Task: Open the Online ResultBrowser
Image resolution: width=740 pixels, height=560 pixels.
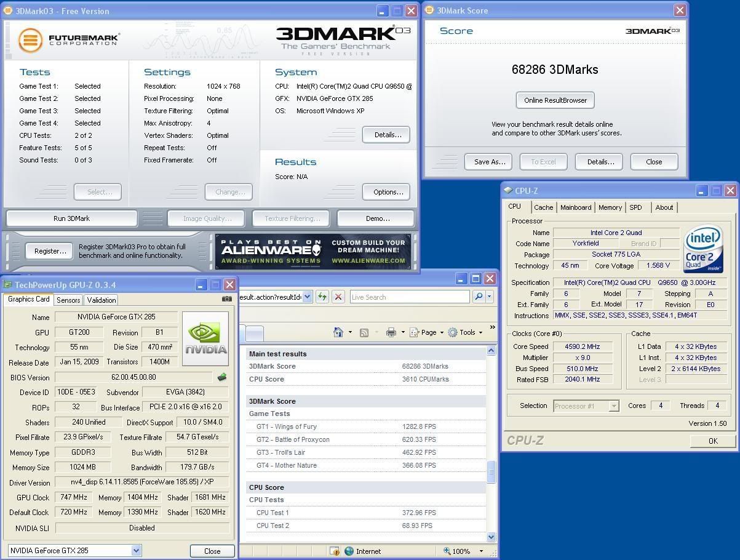Action: point(555,100)
